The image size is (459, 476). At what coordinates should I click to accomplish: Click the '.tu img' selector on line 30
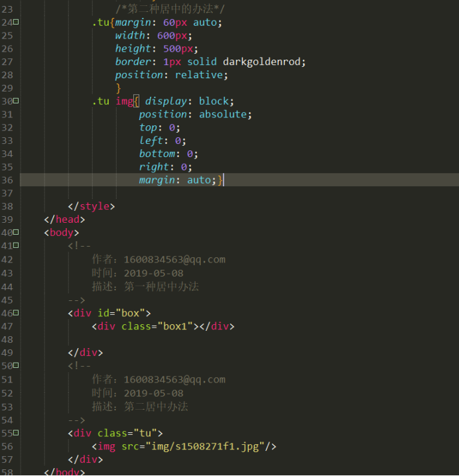click(112, 101)
